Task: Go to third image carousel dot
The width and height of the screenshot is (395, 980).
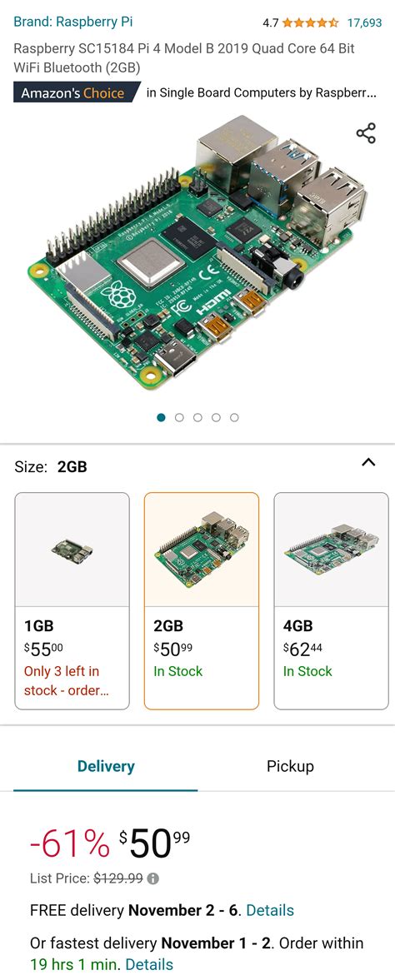Action: tap(197, 417)
